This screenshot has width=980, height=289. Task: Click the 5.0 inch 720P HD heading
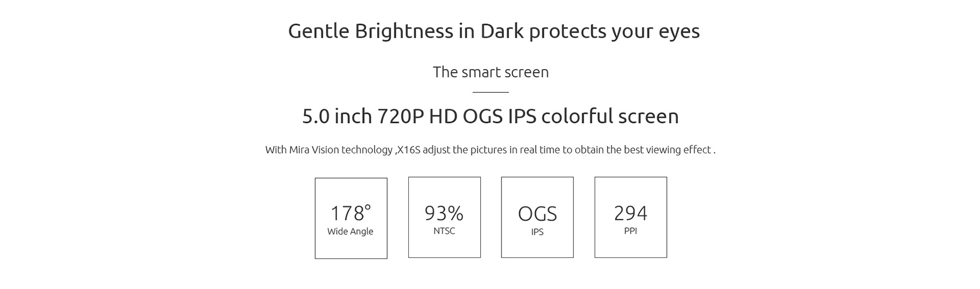[x=491, y=116]
